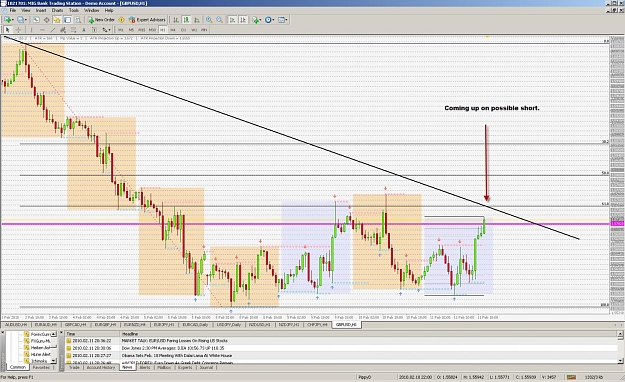625x382 pixels.
Task: Select the arrow Cursor tool
Action: tap(7, 30)
